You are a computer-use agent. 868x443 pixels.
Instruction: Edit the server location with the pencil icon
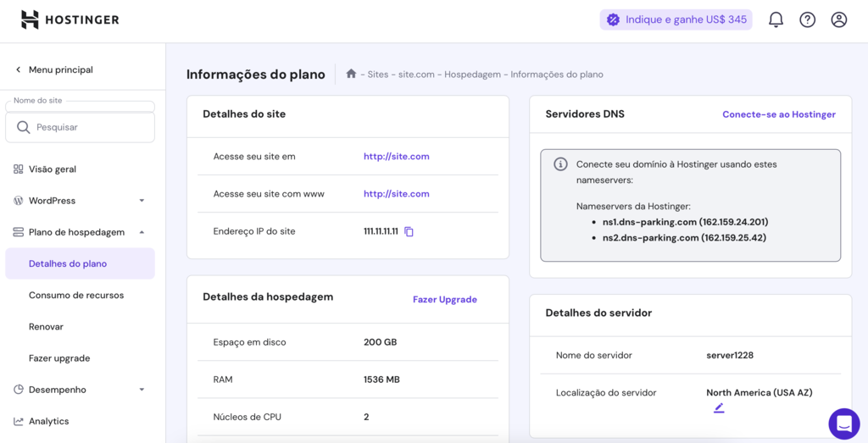(x=719, y=408)
